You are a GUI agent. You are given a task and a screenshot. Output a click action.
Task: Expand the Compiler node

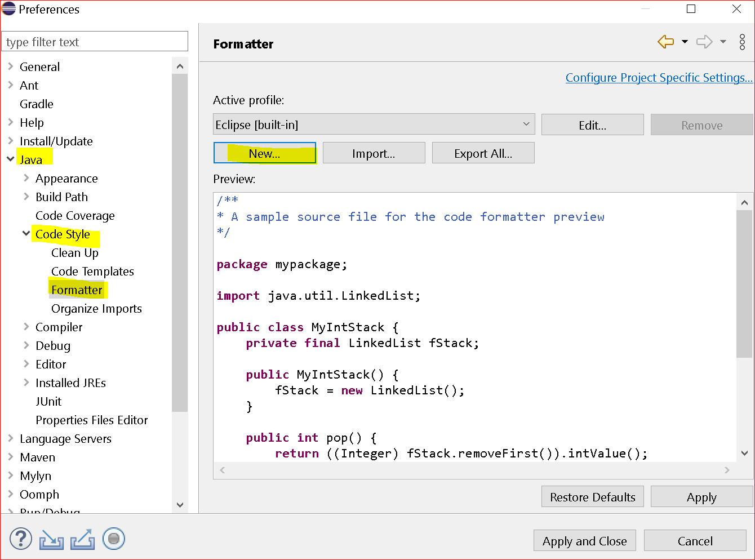(x=26, y=327)
